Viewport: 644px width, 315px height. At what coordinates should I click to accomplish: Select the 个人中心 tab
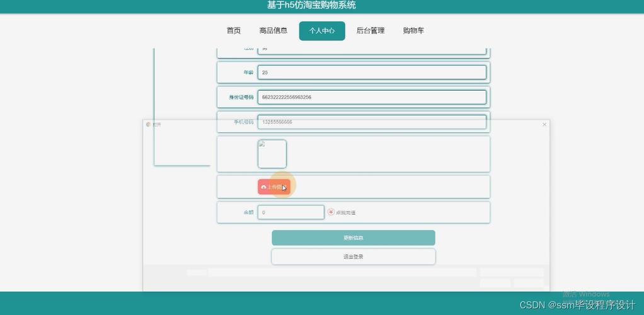pyautogui.click(x=322, y=31)
